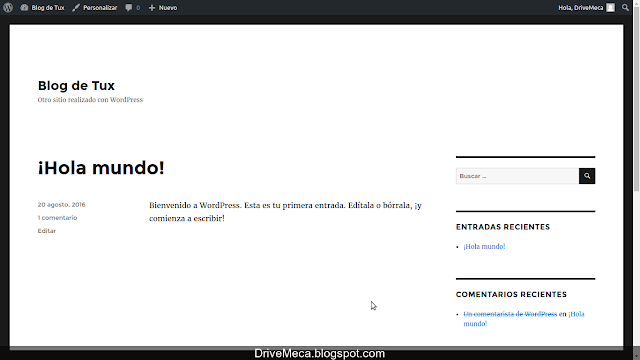Viewport: 640px width, 360px height.
Task: Click the admin bar search magnifier
Action: pyautogui.click(x=625, y=7)
